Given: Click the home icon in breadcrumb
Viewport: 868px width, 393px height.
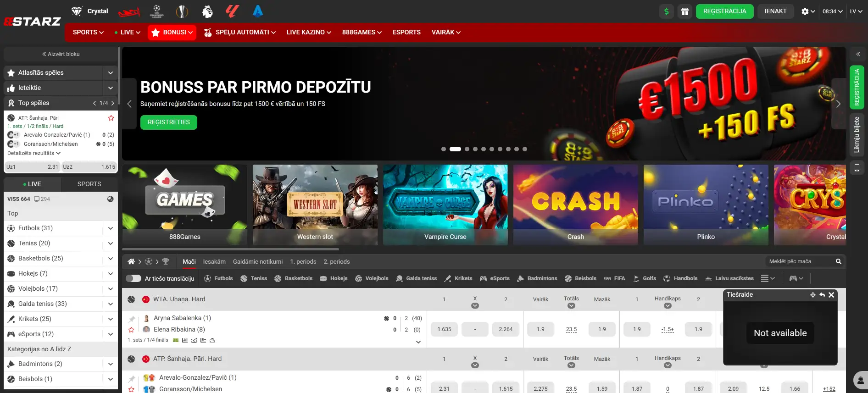Looking at the screenshot, I should (x=131, y=261).
